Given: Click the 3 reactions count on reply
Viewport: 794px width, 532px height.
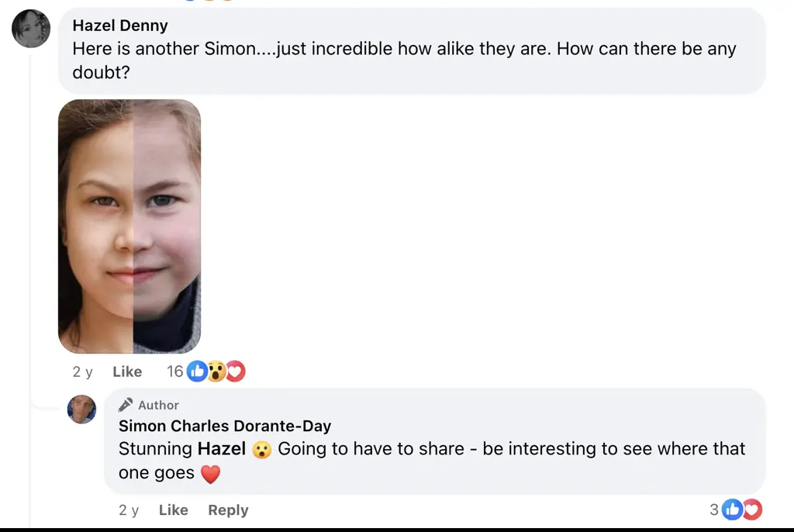Looking at the screenshot, I should click(714, 510).
